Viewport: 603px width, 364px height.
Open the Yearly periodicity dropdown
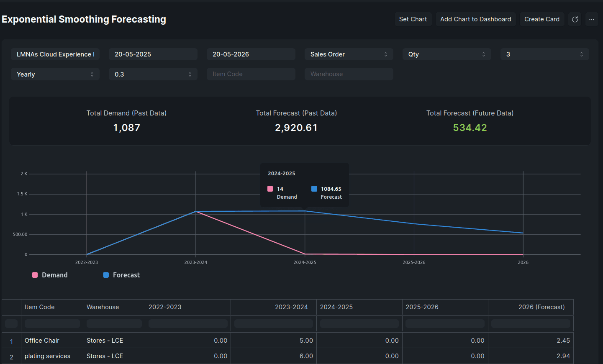55,74
